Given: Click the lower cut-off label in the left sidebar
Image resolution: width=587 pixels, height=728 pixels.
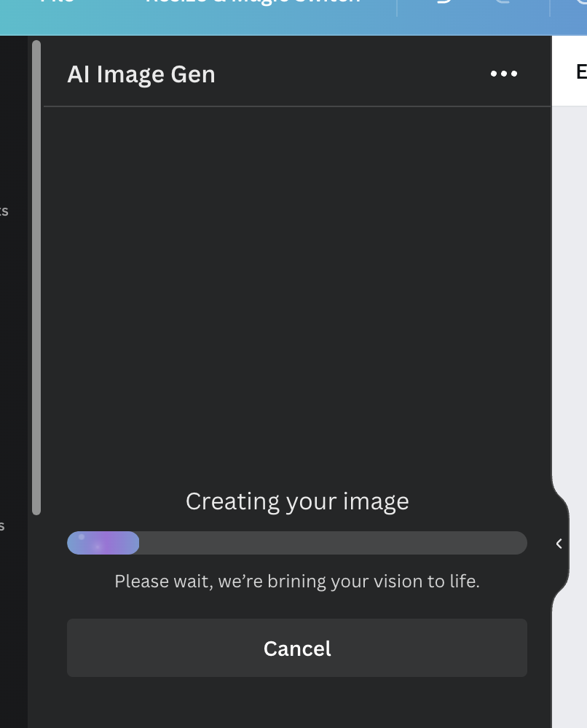Looking at the screenshot, I should tap(3, 525).
